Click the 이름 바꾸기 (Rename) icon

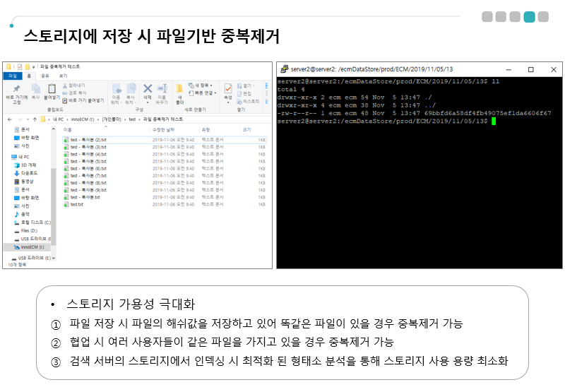click(162, 91)
